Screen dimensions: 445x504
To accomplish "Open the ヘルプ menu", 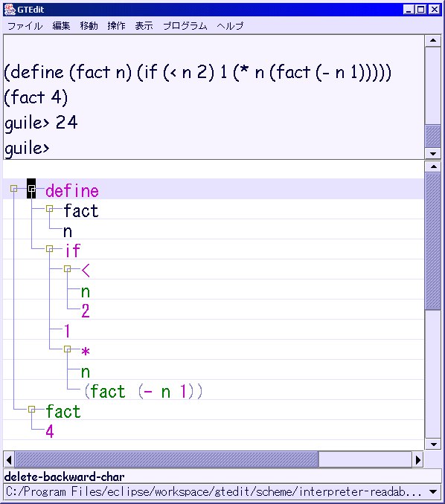I will 230,26.
